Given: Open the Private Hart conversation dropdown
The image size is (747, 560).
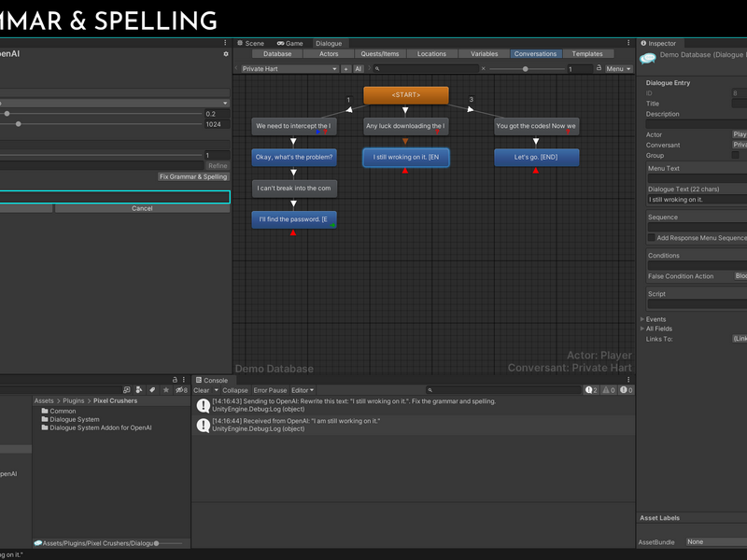Looking at the screenshot, I should (289, 69).
